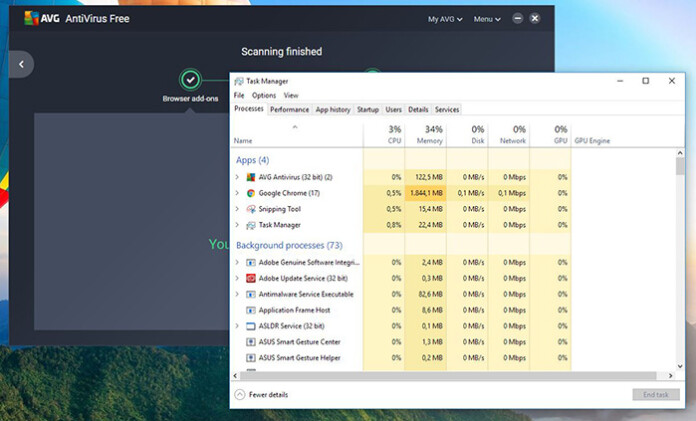The image size is (696, 421).
Task: Open the My AVG dropdown
Action: [445, 19]
